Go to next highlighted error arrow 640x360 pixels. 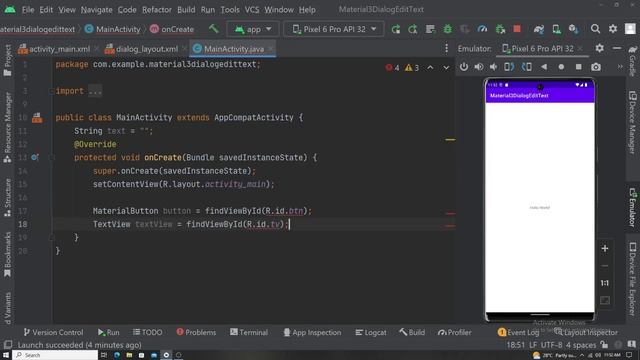tap(446, 68)
